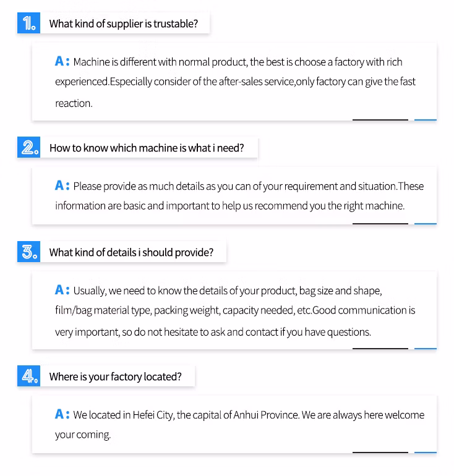Click the dark accent line under fourth answer
The image size is (454, 476).
click(380, 453)
